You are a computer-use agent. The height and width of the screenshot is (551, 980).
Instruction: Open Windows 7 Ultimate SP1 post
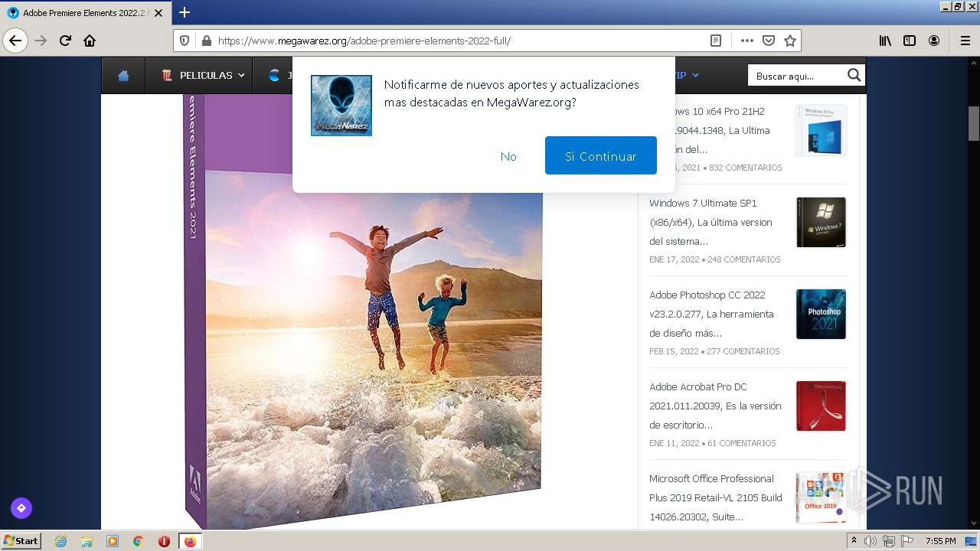point(710,222)
